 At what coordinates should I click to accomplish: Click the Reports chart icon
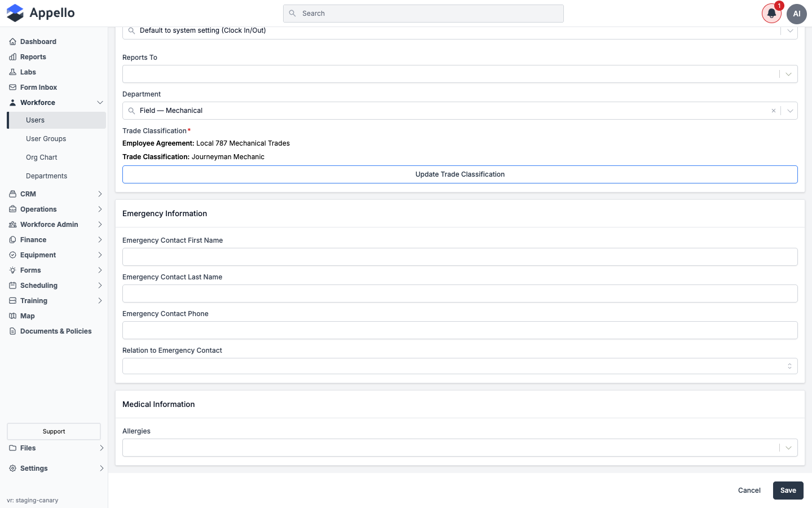click(x=12, y=57)
